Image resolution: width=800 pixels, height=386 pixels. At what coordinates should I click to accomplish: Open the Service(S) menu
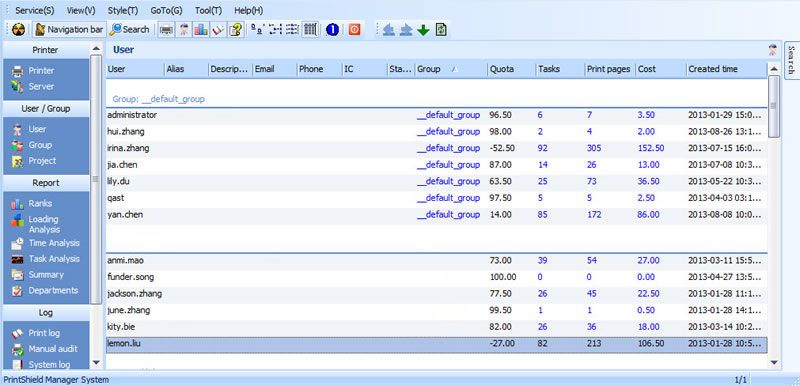35,10
